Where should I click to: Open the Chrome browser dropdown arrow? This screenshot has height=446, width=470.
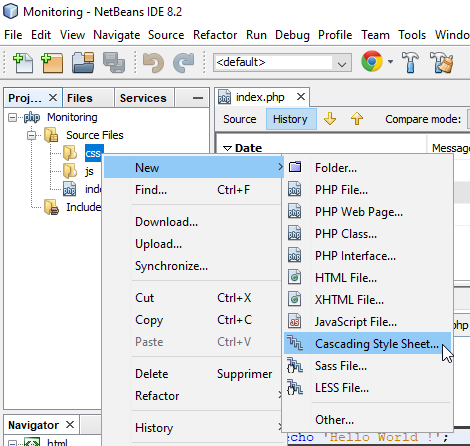click(x=390, y=62)
